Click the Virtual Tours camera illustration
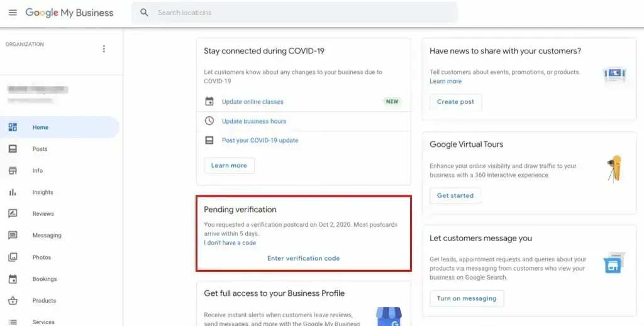 [615, 168]
